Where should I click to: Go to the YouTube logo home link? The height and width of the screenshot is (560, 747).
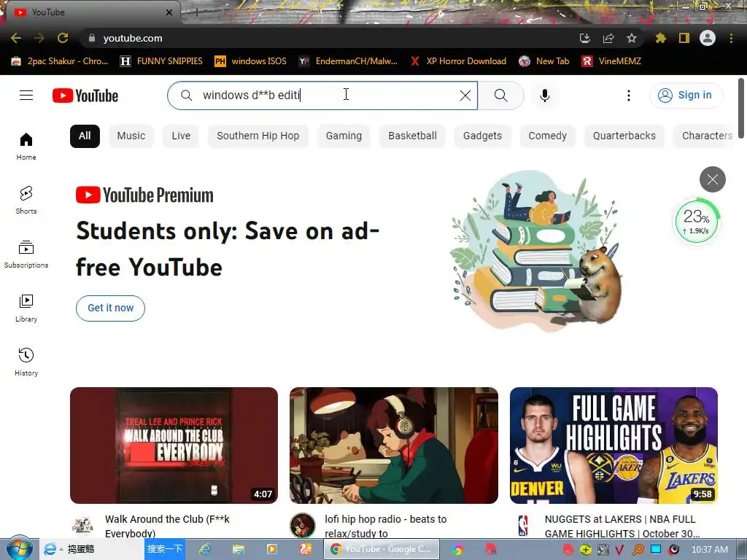(85, 96)
